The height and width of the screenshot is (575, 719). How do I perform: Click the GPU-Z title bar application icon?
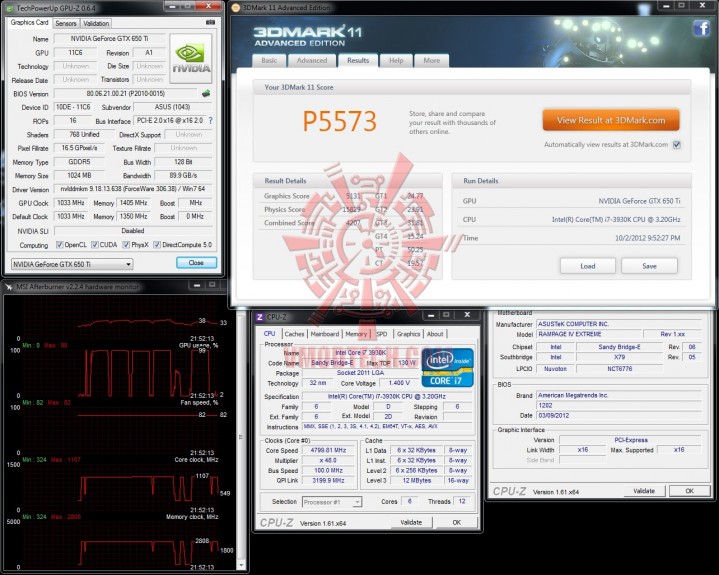point(10,8)
